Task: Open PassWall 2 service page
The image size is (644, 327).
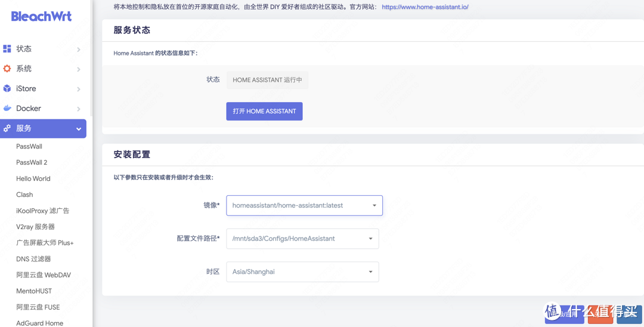Action: [32, 162]
